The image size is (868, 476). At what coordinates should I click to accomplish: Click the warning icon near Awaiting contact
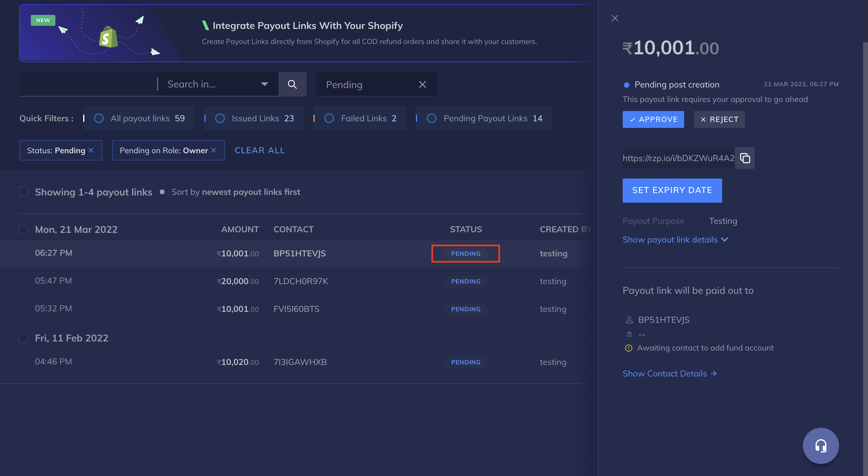click(x=628, y=348)
